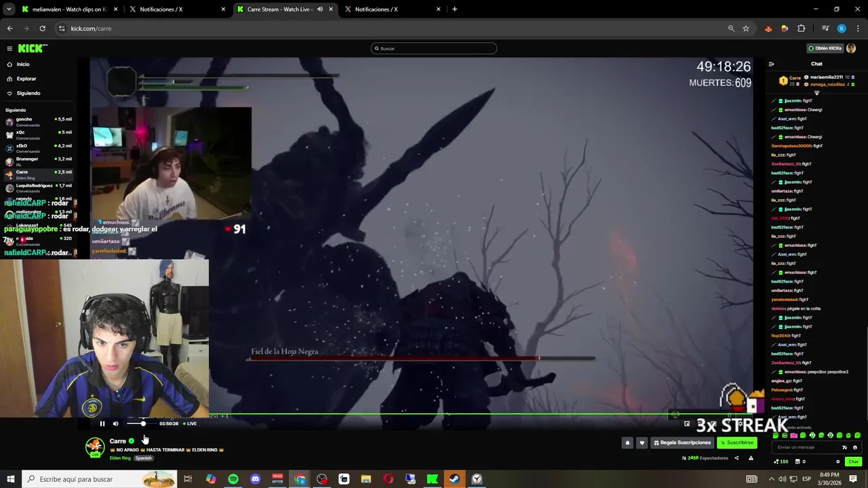868x488 pixels.
Task: Mute Carre Stream tab audio icon
Action: (x=319, y=9)
